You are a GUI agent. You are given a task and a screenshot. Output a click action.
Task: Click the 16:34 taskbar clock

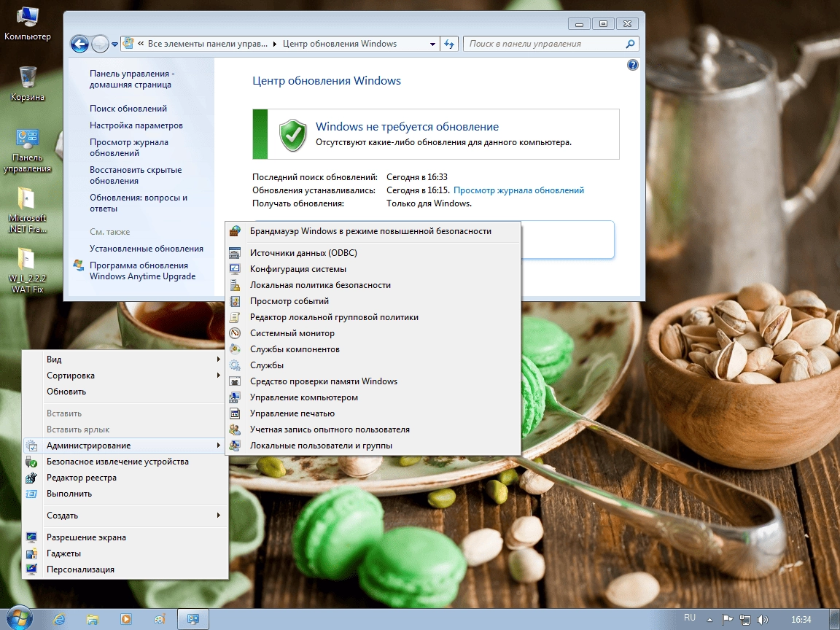(801, 619)
